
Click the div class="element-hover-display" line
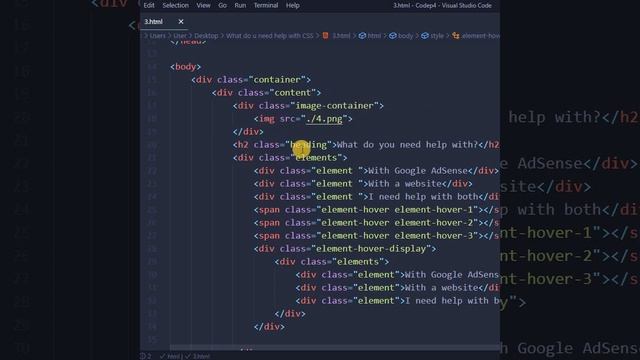coord(345,249)
